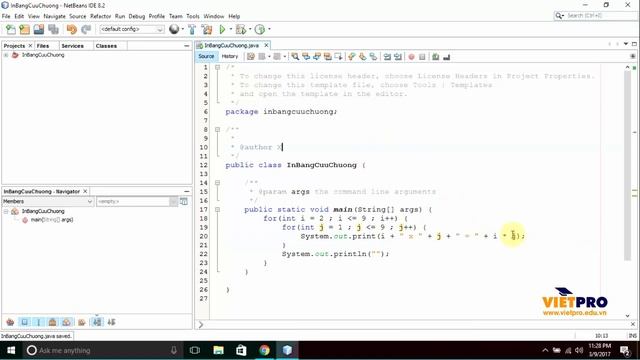This screenshot has width=640, height=360.
Task: Click the Toggle Bookmark icon
Action: coord(373,57)
